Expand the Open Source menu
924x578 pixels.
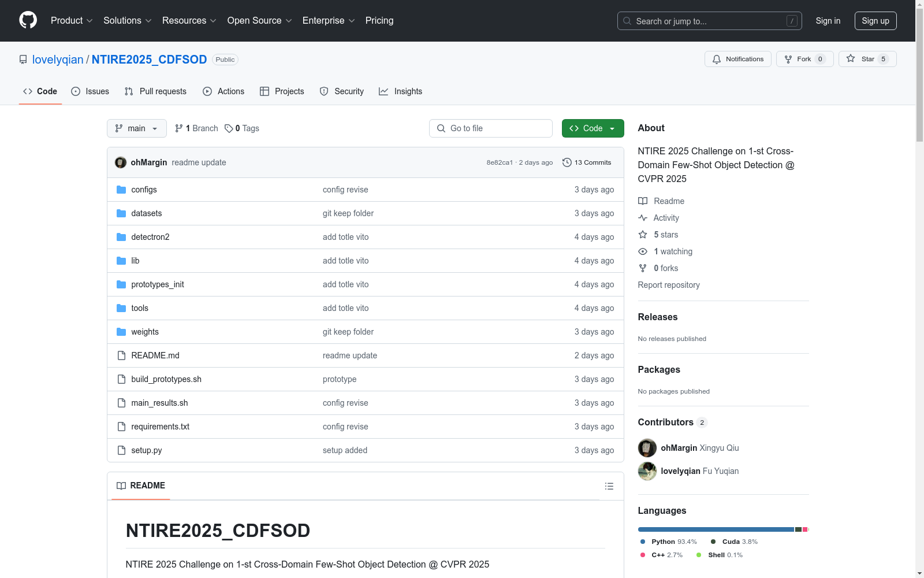259,21
